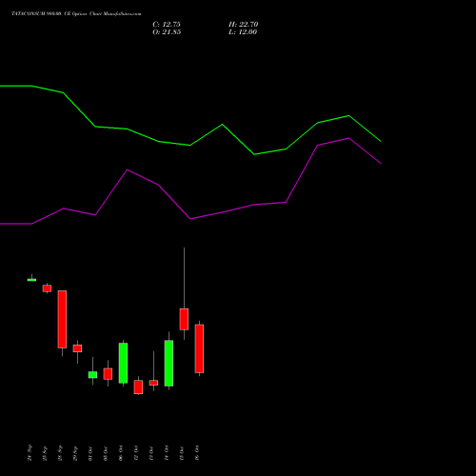Click the chart title text starting with TATACONSUM
This screenshot has width=476, height=476.
point(76,13)
